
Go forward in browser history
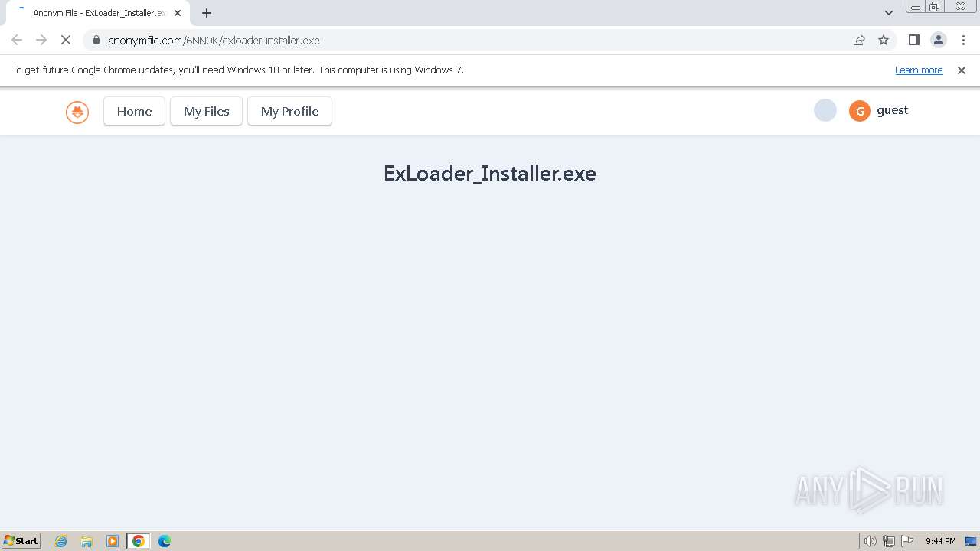(41, 40)
